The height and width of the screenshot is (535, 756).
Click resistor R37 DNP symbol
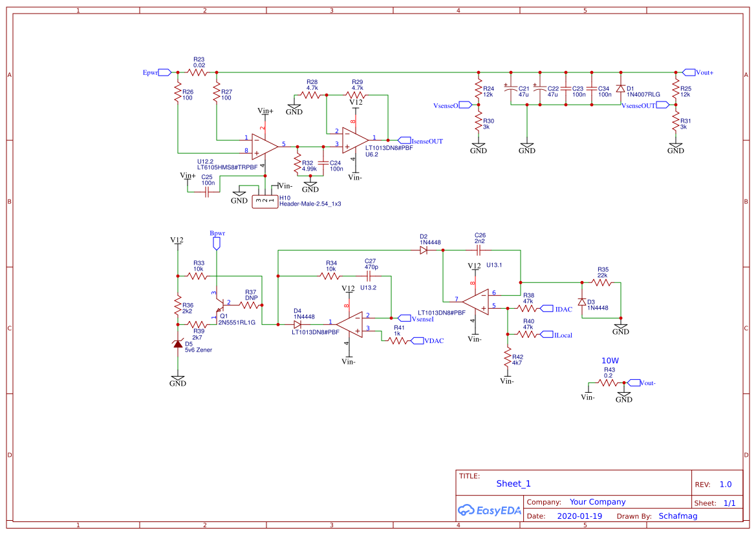[x=249, y=306]
